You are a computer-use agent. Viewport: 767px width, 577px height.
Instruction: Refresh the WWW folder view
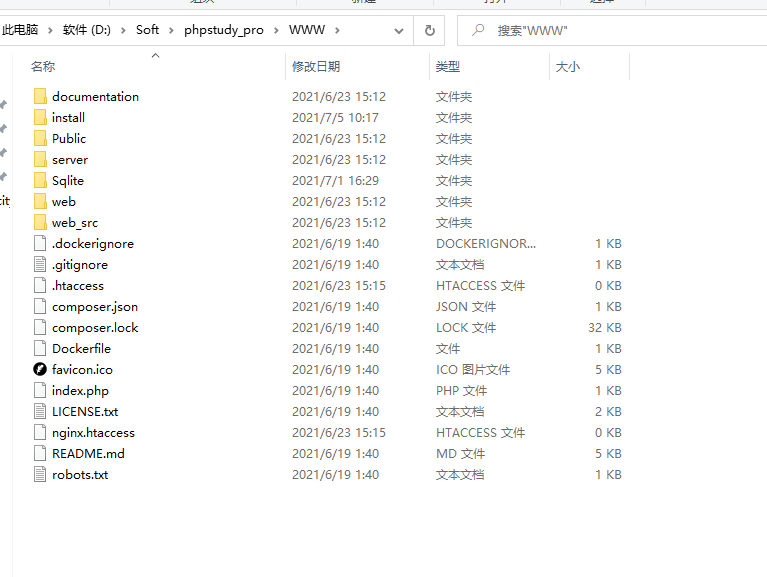[x=429, y=30]
